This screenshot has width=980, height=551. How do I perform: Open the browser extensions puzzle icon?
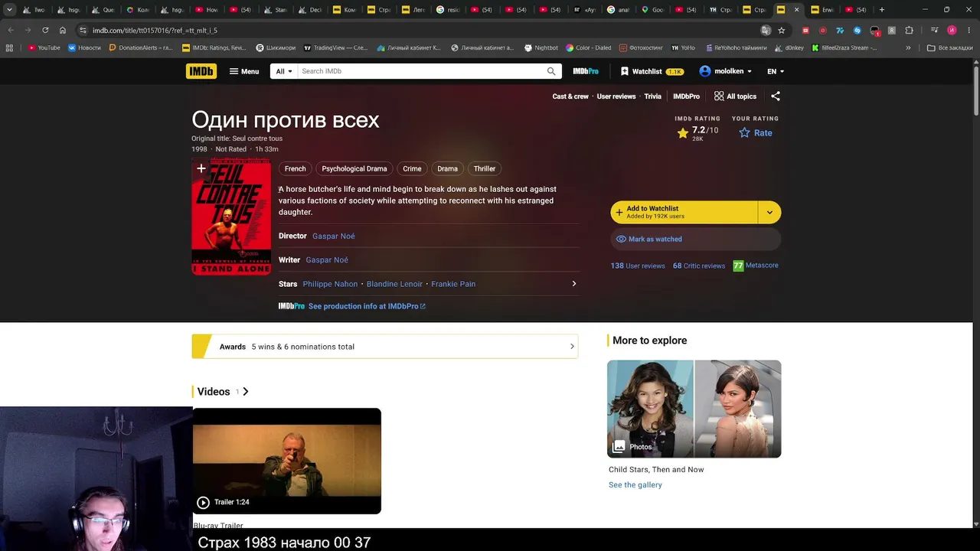coord(909,31)
